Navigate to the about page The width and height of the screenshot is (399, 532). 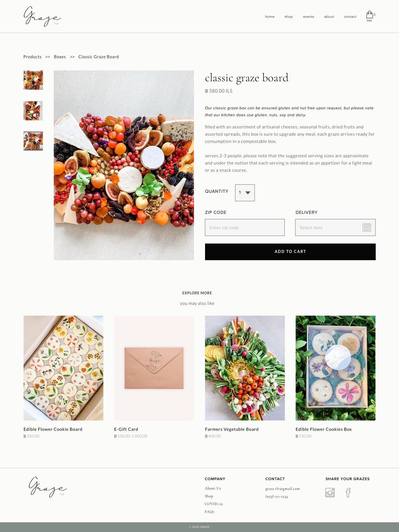point(329,17)
